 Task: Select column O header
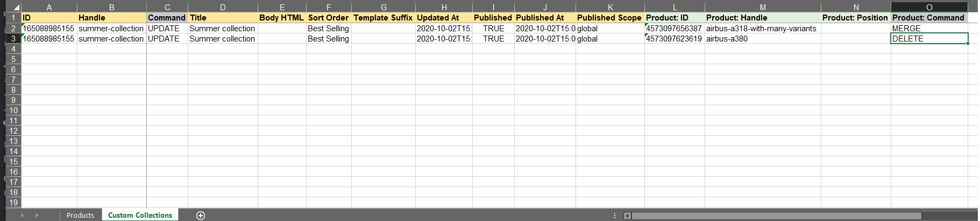point(929,7)
